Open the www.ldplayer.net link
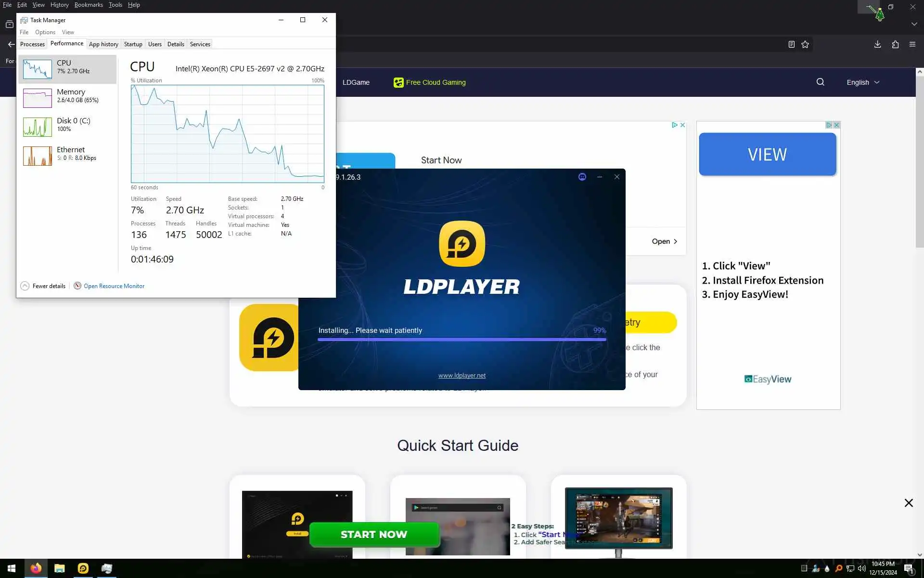 462,375
